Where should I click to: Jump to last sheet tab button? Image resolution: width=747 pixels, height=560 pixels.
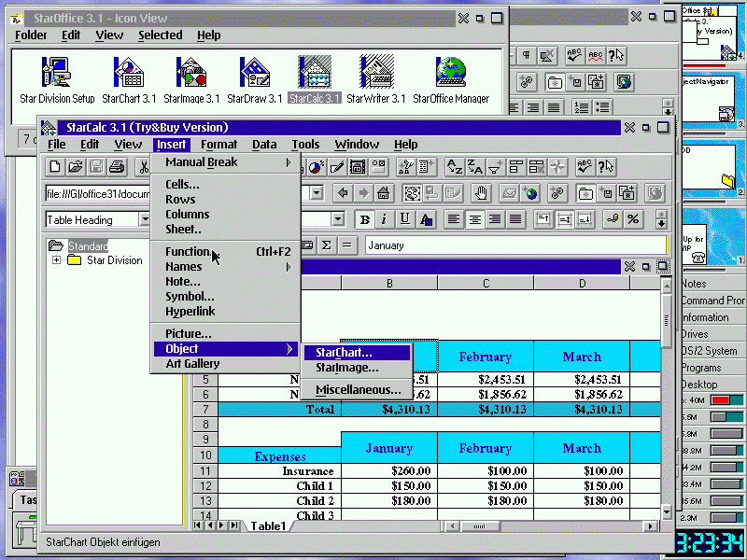pyautogui.click(x=234, y=525)
